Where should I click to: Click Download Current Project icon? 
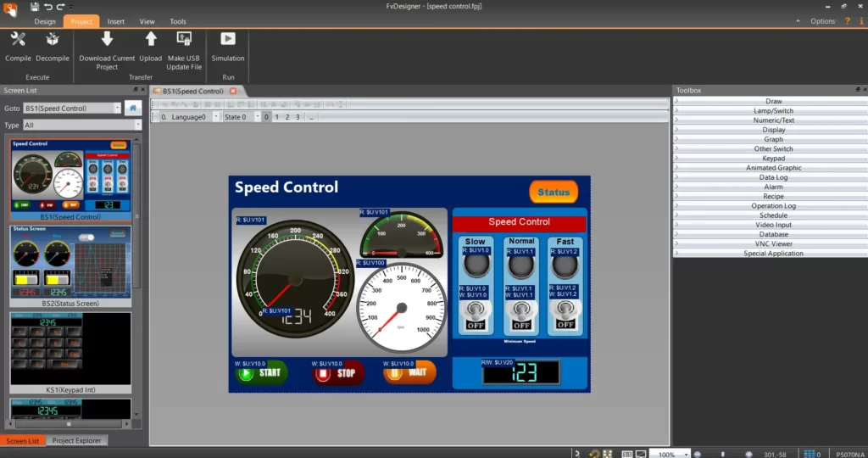pos(107,39)
